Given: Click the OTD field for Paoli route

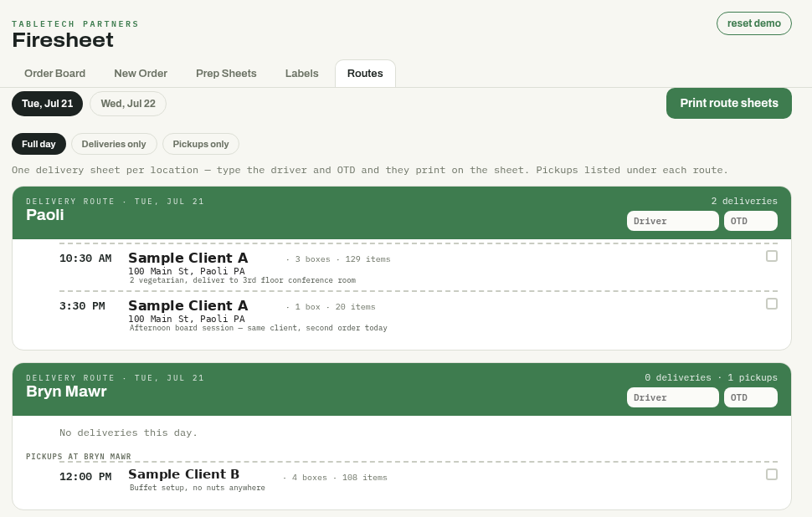Looking at the screenshot, I should pyautogui.click(x=751, y=221).
